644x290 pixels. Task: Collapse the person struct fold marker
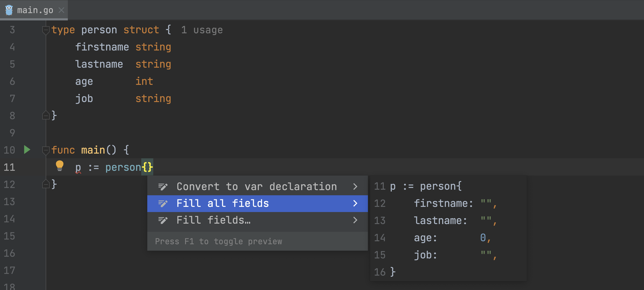point(46,30)
